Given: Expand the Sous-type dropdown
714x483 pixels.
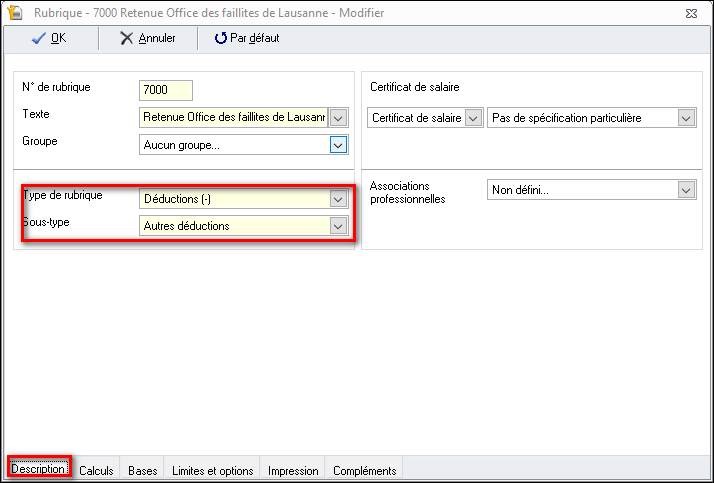Looking at the screenshot, I should coord(338,226).
